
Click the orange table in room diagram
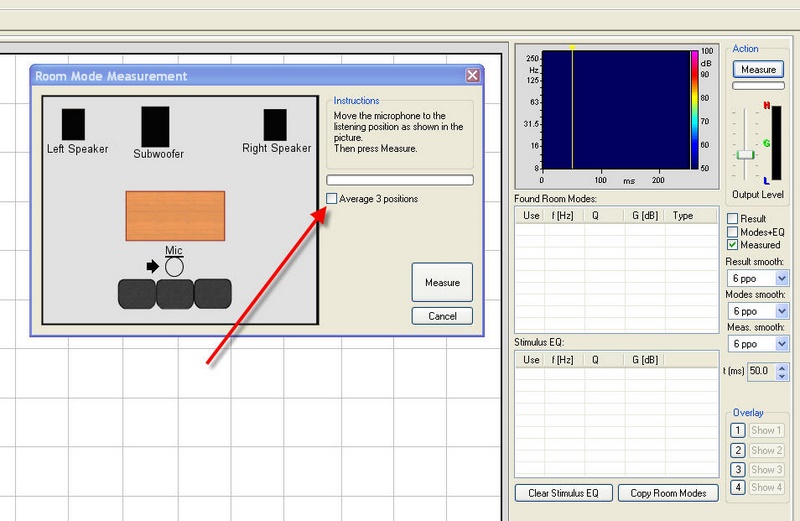coord(175,216)
